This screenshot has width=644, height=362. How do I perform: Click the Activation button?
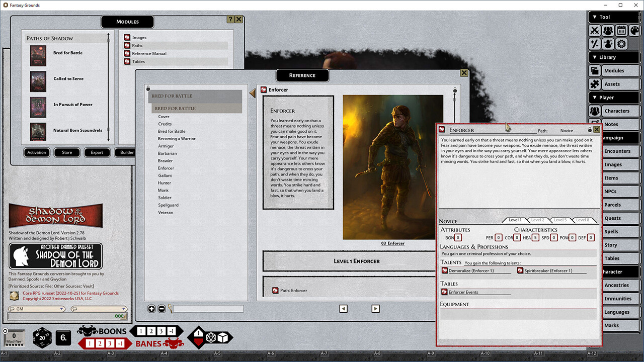36,152
